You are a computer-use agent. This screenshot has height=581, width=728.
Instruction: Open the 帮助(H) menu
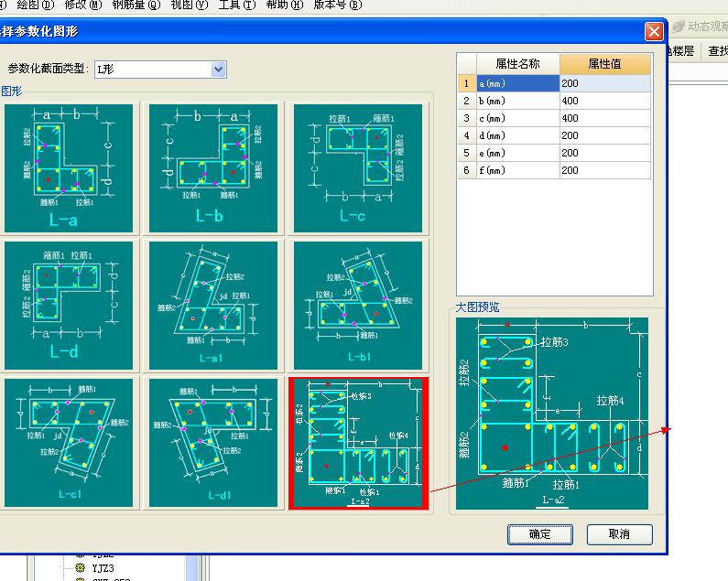tap(285, 5)
